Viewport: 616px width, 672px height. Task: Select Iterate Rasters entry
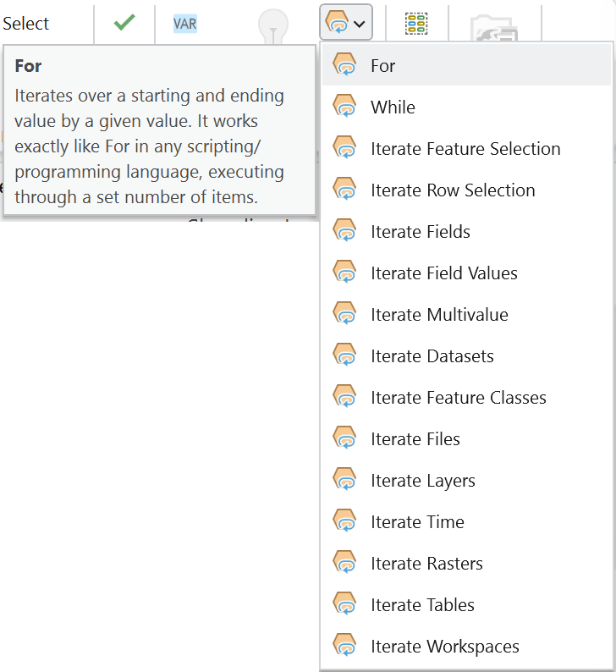click(466, 564)
